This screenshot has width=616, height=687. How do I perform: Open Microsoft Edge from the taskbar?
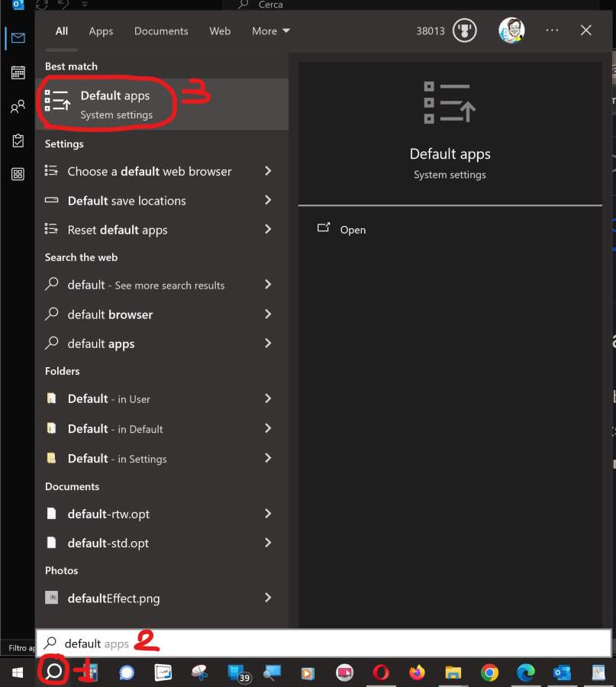(526, 672)
